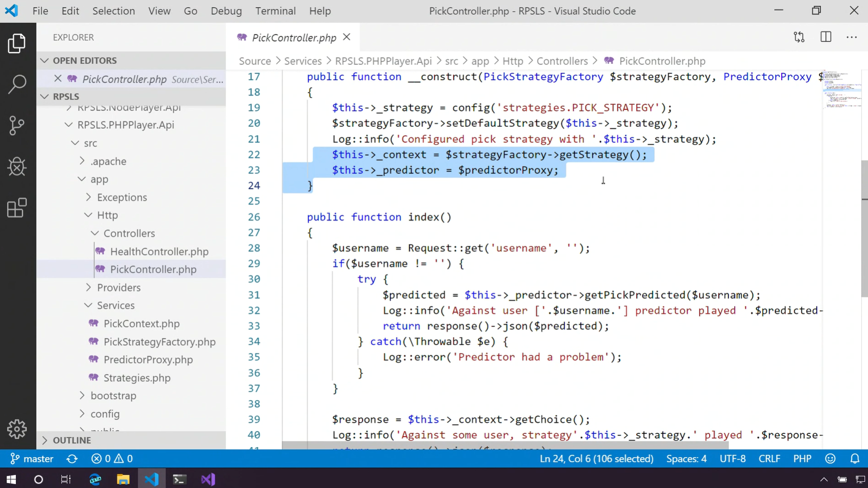Open the Search view in activity bar
The height and width of the screenshot is (488, 868).
coord(17,84)
